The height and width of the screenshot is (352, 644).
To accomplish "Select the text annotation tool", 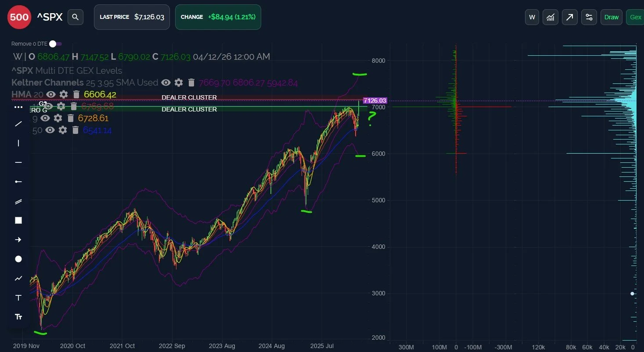I will point(18,297).
